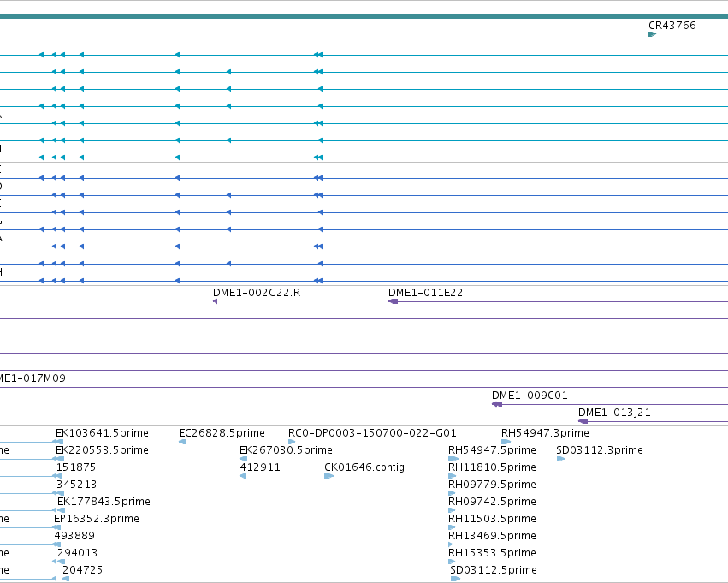The width and height of the screenshot is (728, 583).
Task: Click the DME1-013J21 purple arrowhead glyph
Action: click(583, 421)
